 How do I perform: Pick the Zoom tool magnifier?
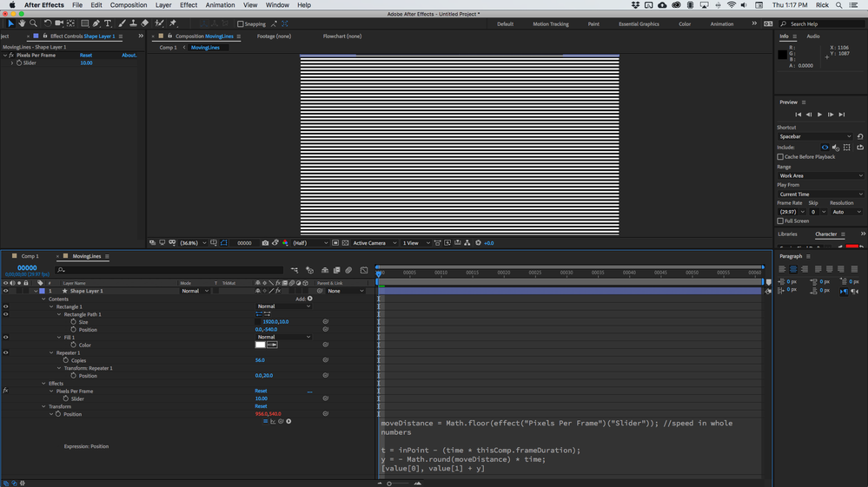33,23
